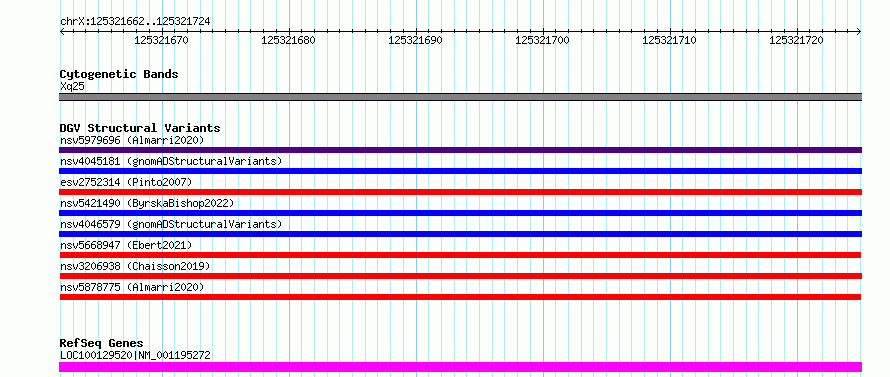The image size is (890, 377).
Task: Open the esv2752314 (Pinto2007) label
Action: (x=126, y=182)
